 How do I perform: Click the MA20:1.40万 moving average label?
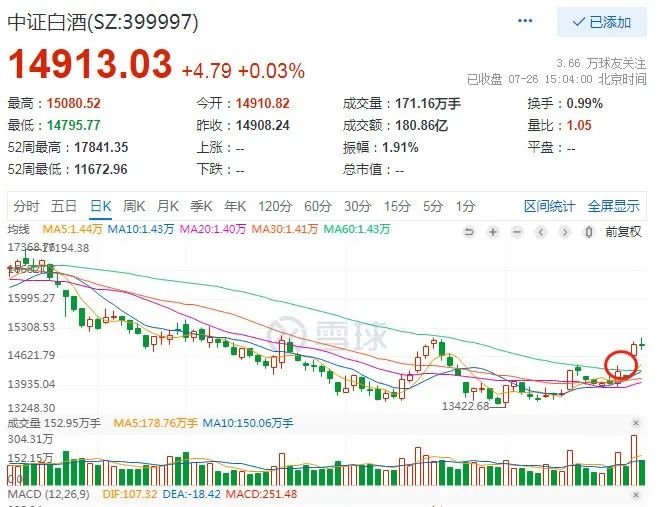(212, 229)
